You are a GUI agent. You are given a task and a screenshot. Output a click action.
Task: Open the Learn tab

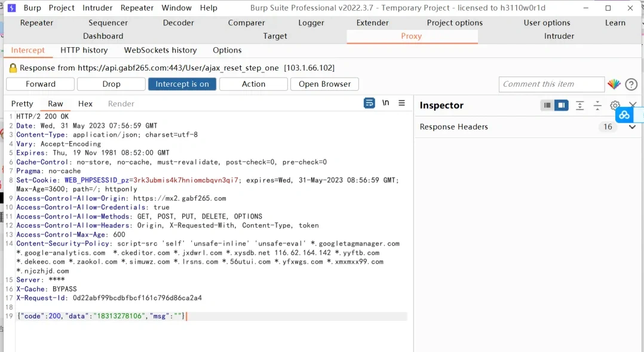click(615, 23)
